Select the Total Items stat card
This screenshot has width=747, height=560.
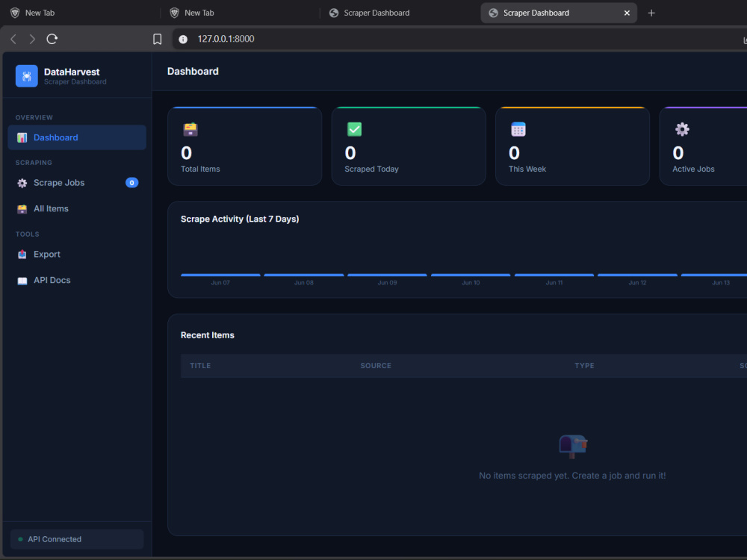point(245,146)
